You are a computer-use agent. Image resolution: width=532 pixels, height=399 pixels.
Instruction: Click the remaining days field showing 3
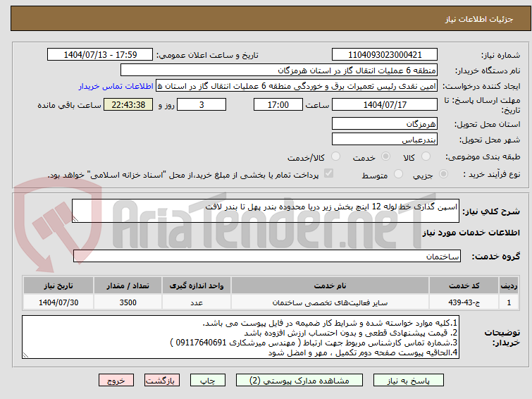coord(202,104)
